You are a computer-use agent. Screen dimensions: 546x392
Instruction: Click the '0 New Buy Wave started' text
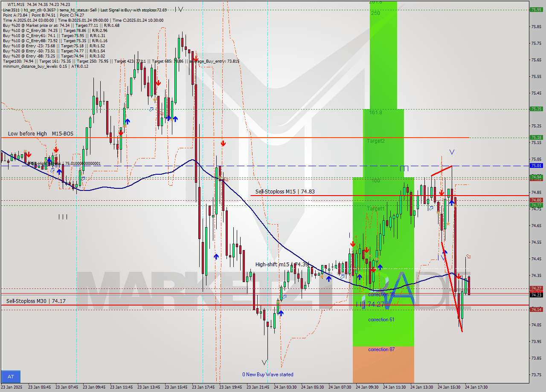(268, 375)
